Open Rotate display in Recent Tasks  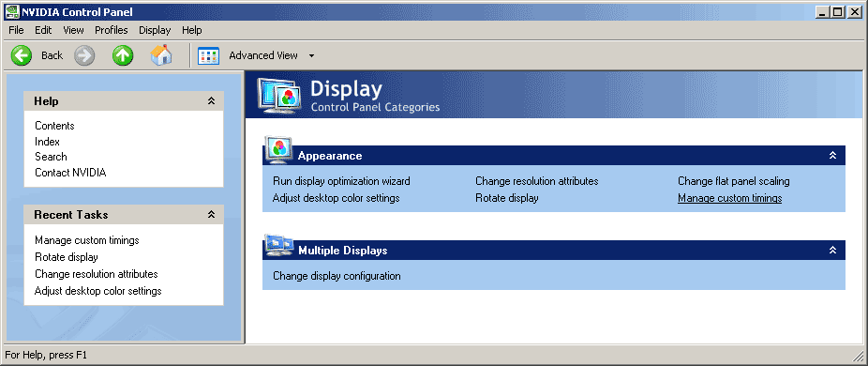67,257
